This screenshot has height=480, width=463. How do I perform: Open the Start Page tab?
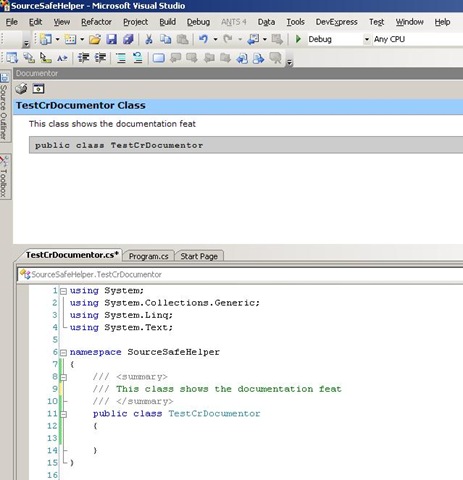point(199,256)
